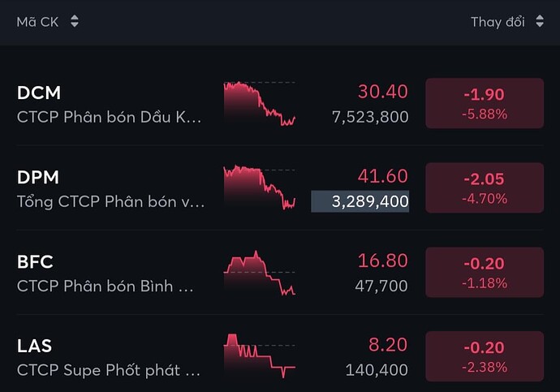
Task: Click LAS price 8.20
Action: tap(387, 345)
